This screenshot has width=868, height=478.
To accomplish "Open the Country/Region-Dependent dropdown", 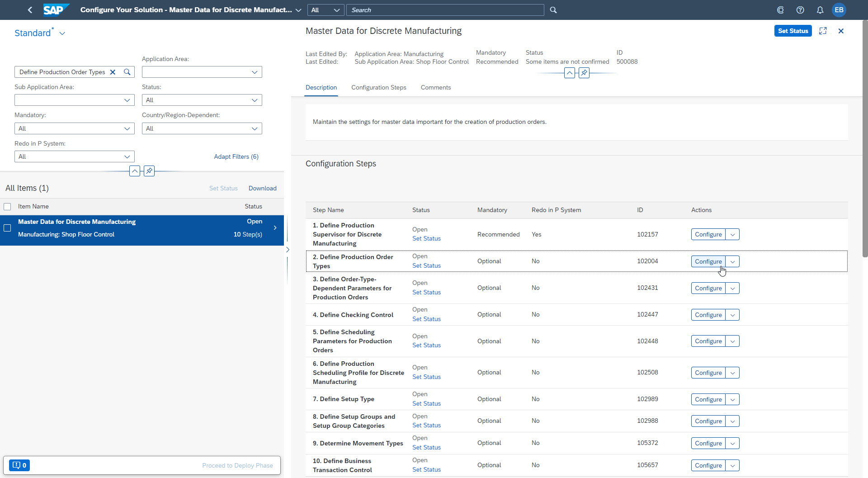I will pyautogui.click(x=202, y=128).
